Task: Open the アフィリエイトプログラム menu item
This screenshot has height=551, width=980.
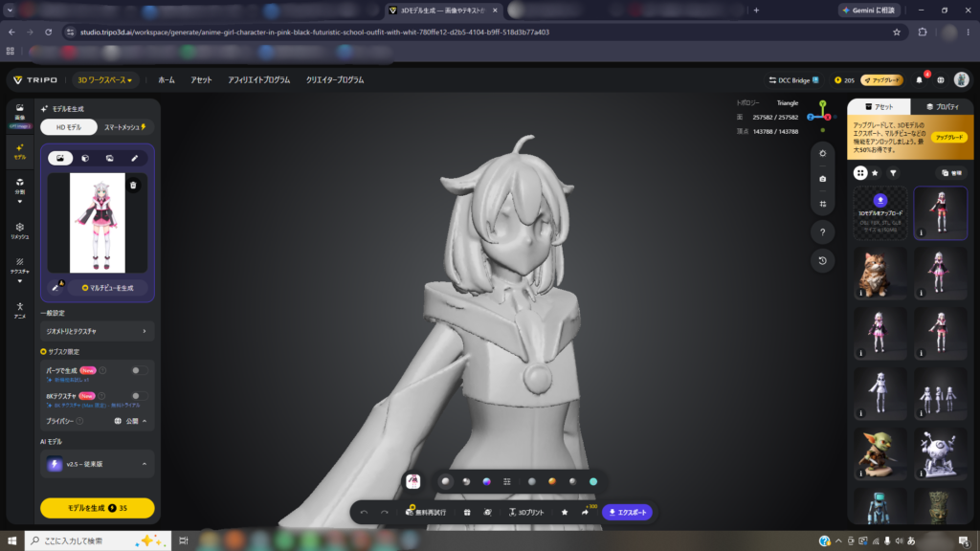Action: tap(258, 80)
